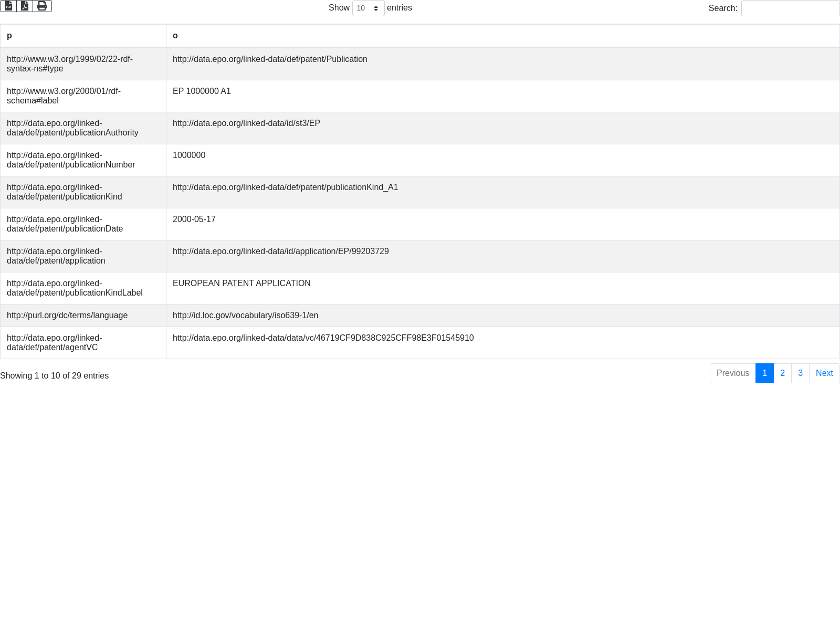This screenshot has width=840, height=630.
Task: Focus the Search input field
Action: pos(790,8)
